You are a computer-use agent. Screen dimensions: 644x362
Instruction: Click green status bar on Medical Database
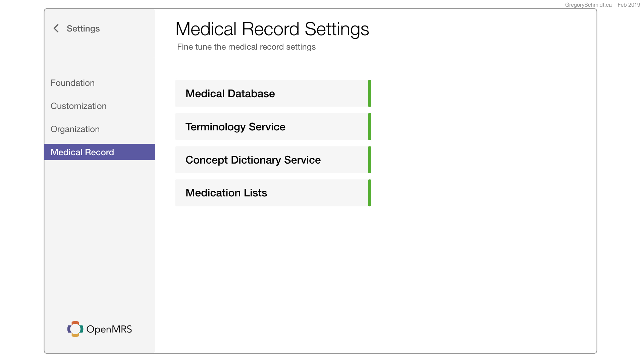click(370, 94)
